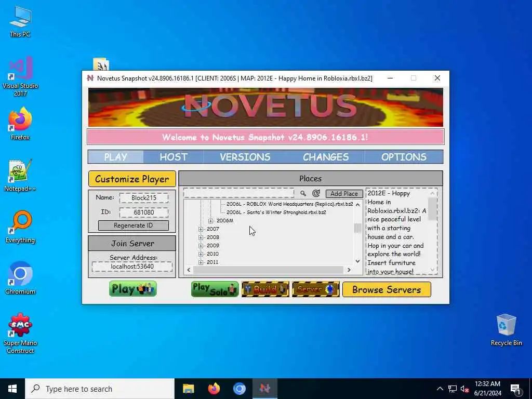532x399 pixels.
Task: Open the Chromium desktop shortcut
Action: [20, 278]
